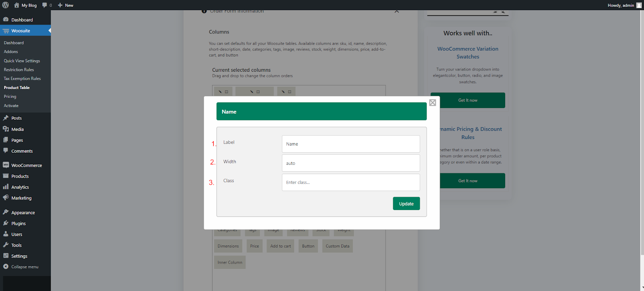Open the comments bubble in admin bar

47,5
